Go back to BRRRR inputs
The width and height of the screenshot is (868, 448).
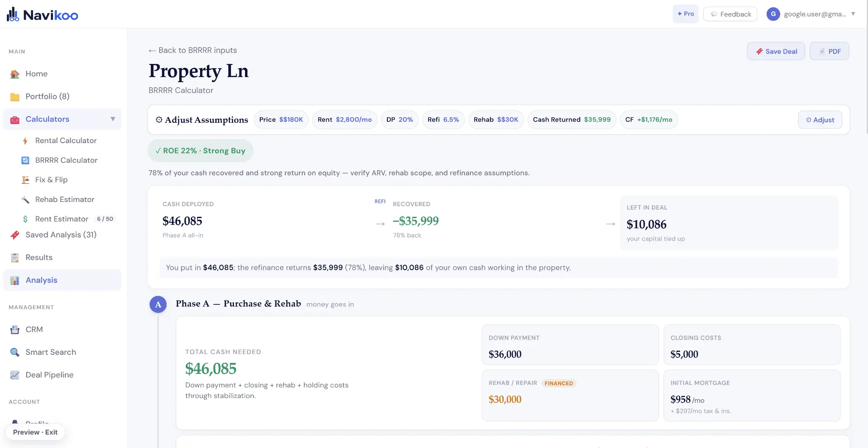[193, 50]
